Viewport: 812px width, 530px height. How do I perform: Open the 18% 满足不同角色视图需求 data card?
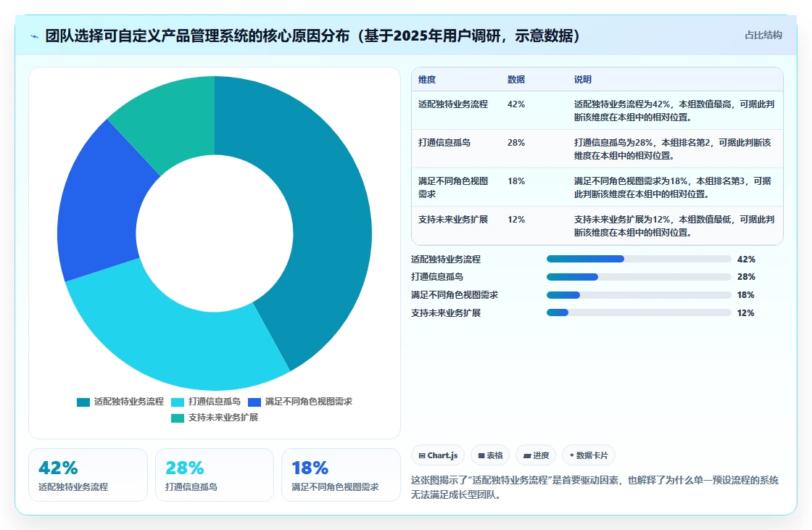pos(341,475)
